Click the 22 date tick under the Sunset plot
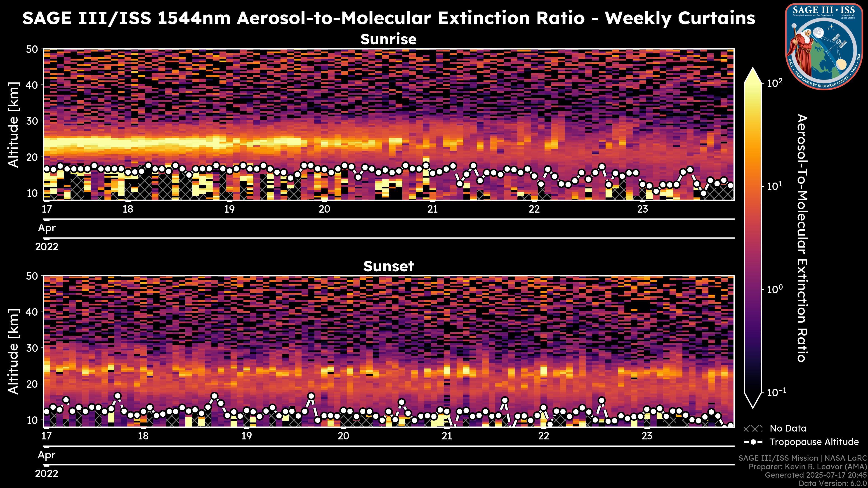The width and height of the screenshot is (868, 488). [x=543, y=436]
